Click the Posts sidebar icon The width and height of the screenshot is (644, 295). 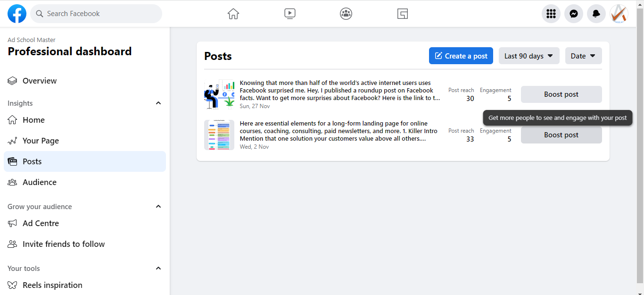pyautogui.click(x=12, y=161)
